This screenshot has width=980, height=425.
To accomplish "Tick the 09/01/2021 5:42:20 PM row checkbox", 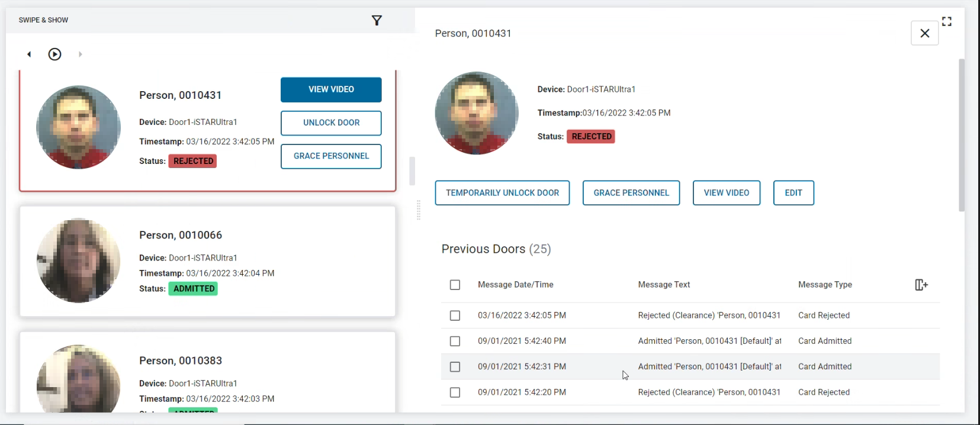I will point(455,392).
